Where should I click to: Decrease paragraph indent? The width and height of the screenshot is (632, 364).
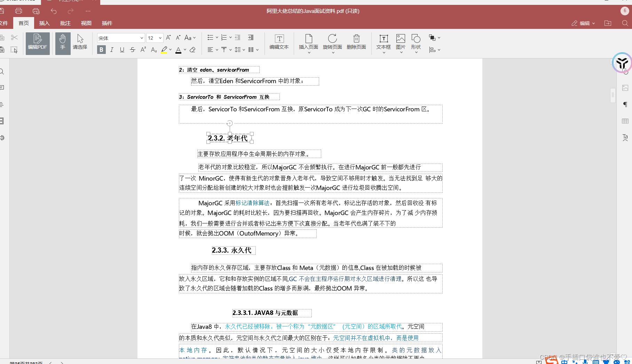pyautogui.click(x=238, y=38)
